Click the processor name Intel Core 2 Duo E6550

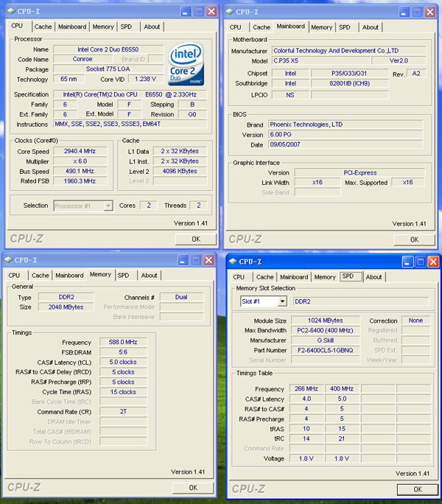tap(108, 49)
